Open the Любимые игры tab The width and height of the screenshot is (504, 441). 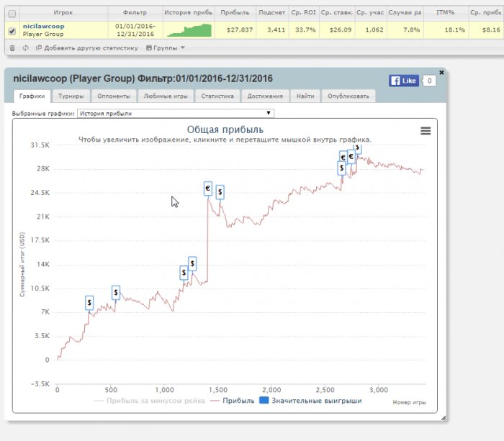point(166,96)
